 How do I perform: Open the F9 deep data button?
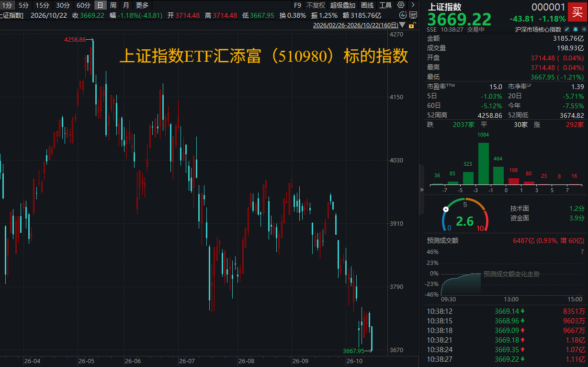(297, 5)
